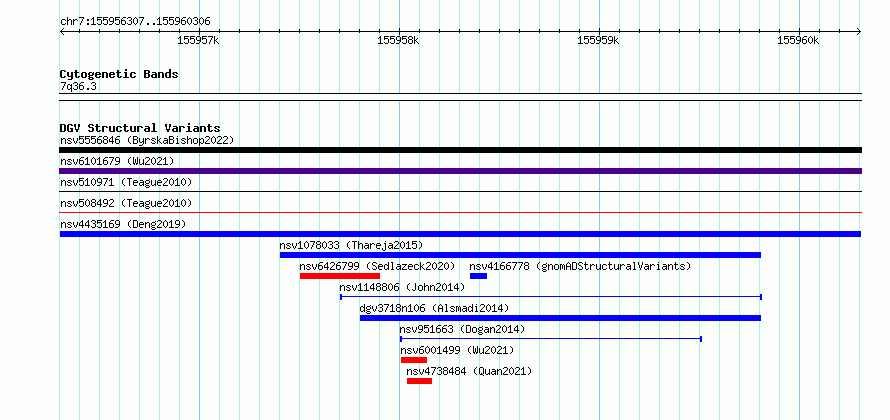Select the blue dgv3718n106 variant bar
Viewport: 890px width, 420px height.
point(560,318)
